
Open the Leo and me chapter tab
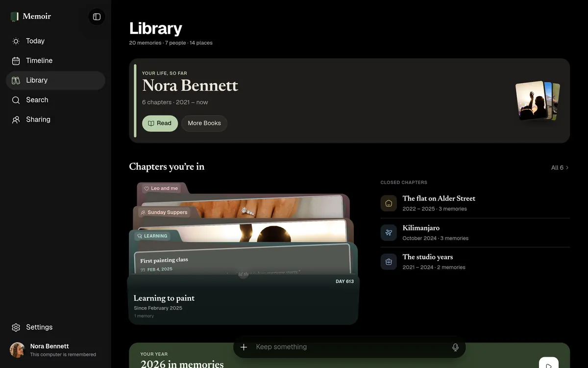coord(161,188)
